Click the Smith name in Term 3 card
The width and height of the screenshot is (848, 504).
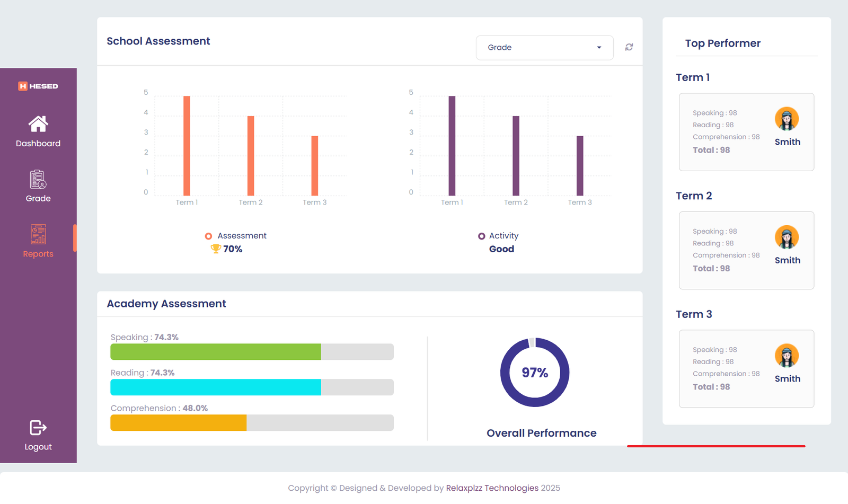pyautogui.click(x=788, y=379)
